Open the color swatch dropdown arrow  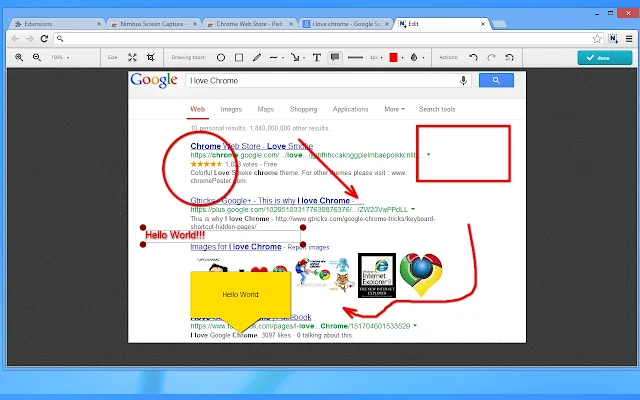tap(402, 58)
